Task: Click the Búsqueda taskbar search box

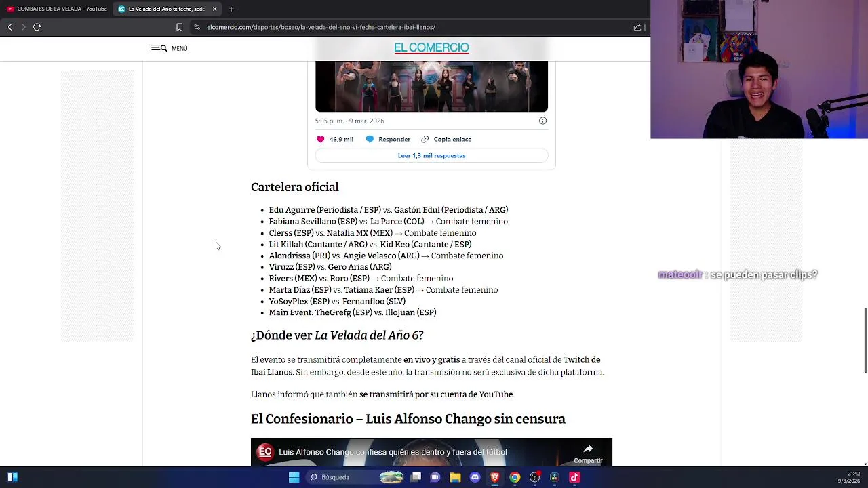Action: 357,477
